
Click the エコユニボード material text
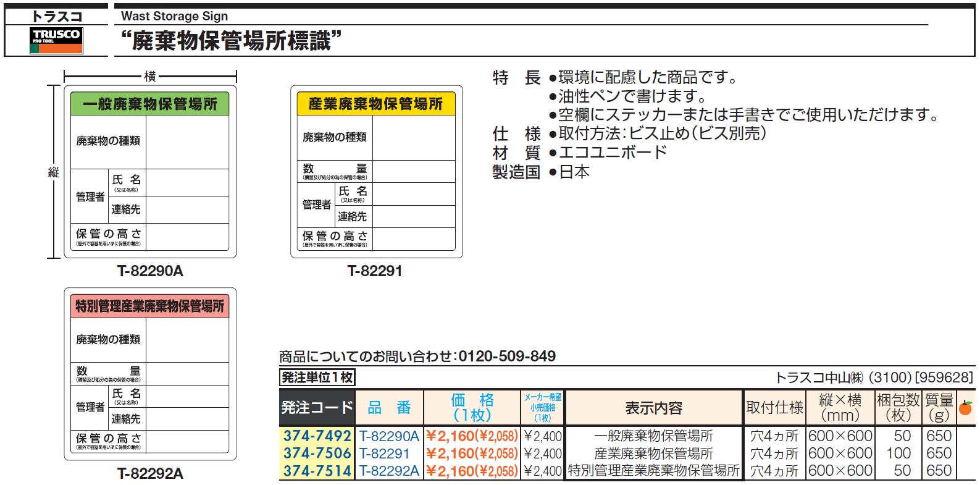[x=608, y=152]
